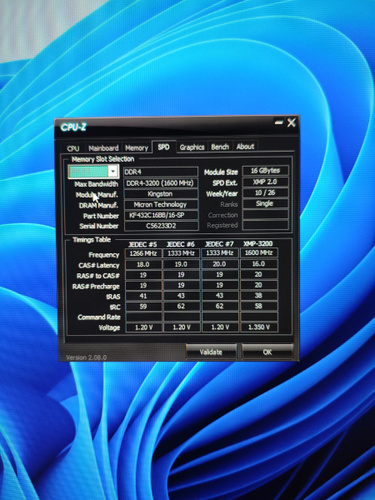The image size is (375, 500).
Task: Click the XMP-3200 tRC value 58
Action: coord(259,306)
